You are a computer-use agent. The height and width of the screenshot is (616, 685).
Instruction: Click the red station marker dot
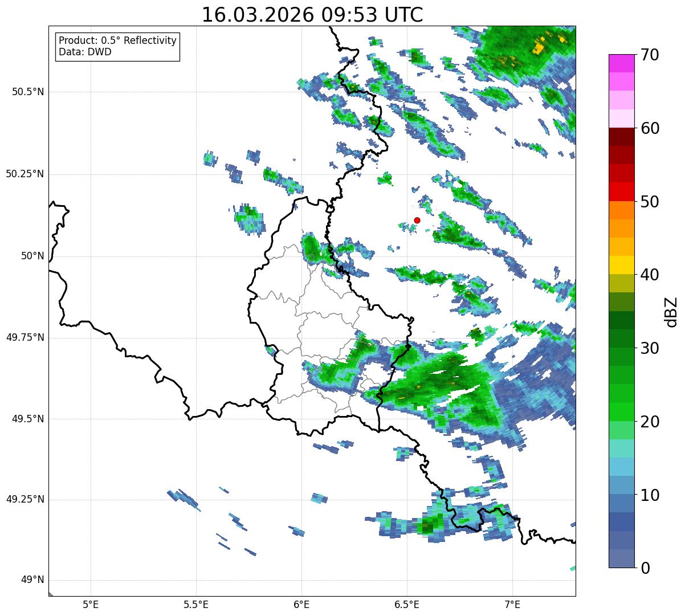click(417, 220)
